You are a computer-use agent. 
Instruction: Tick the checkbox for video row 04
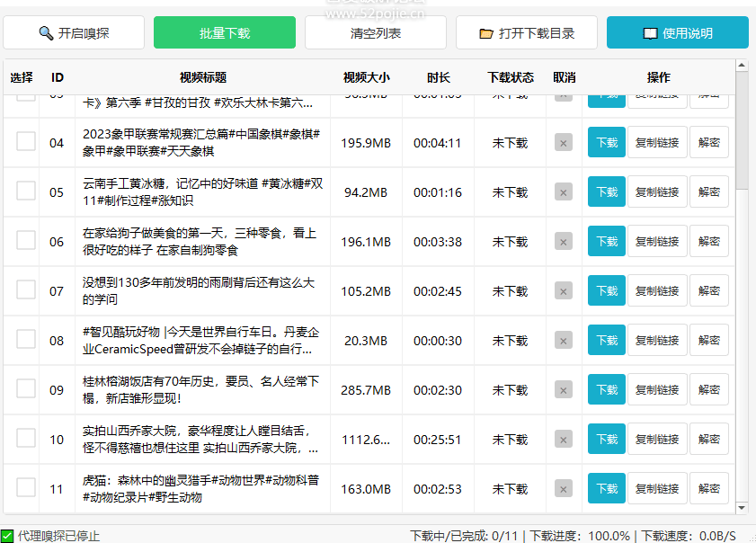click(x=26, y=142)
